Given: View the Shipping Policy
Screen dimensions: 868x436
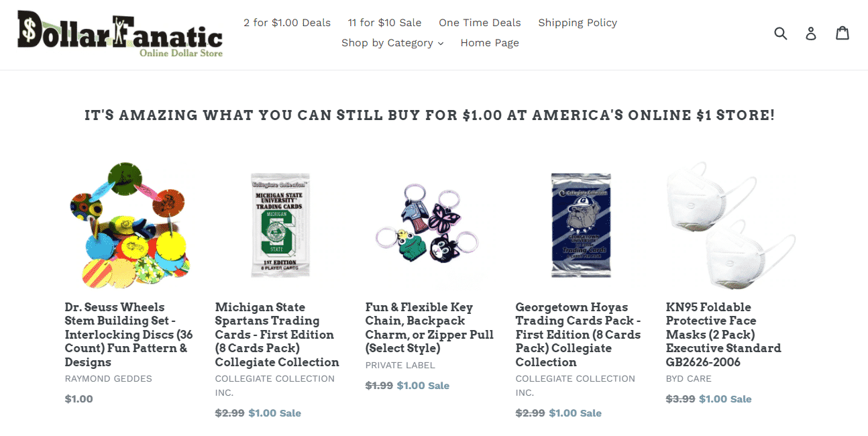Looking at the screenshot, I should 577,22.
